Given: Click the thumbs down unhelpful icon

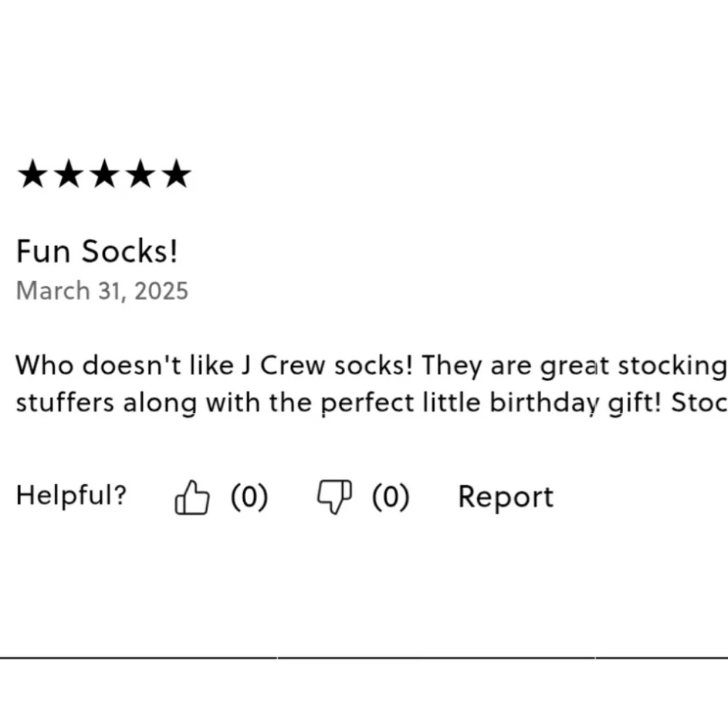Looking at the screenshot, I should [x=334, y=496].
